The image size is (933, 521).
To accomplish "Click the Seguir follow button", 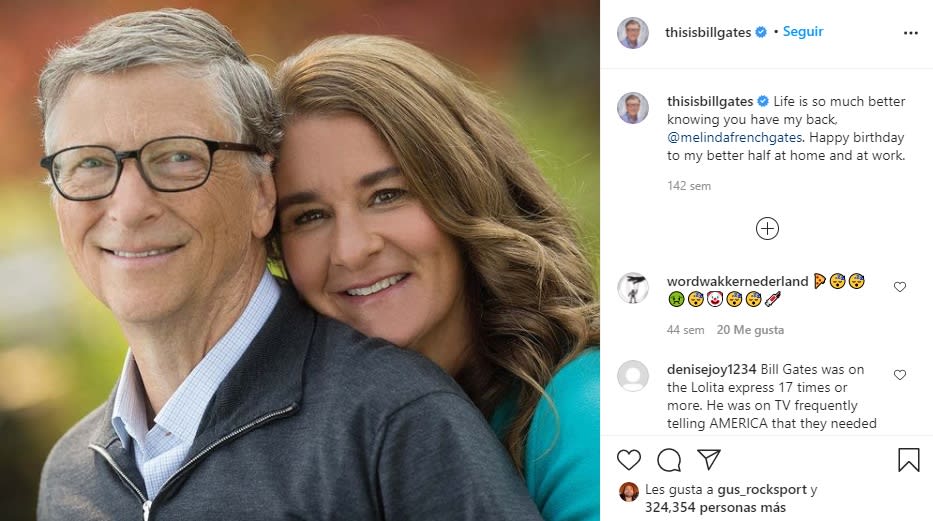I will click(x=803, y=32).
